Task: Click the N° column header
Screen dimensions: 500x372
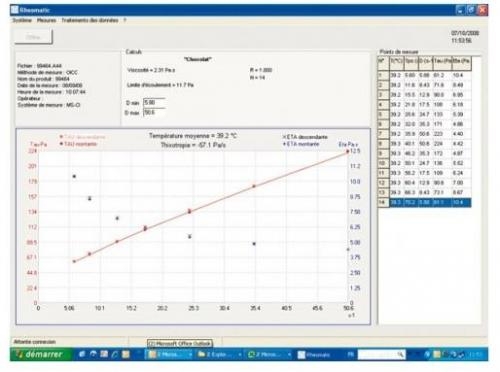Action: pyautogui.click(x=383, y=63)
